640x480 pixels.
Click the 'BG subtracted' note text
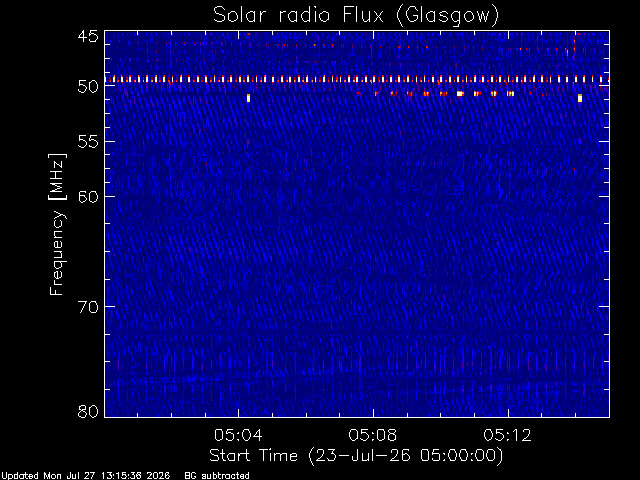(x=217, y=476)
